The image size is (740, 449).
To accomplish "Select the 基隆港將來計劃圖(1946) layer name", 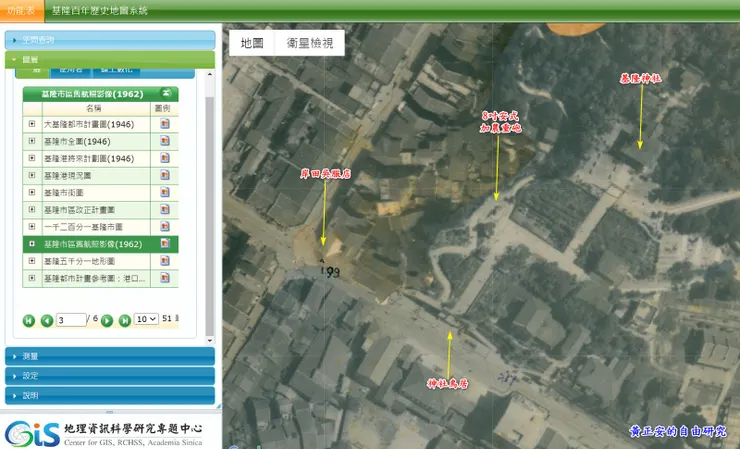I will click(89, 158).
